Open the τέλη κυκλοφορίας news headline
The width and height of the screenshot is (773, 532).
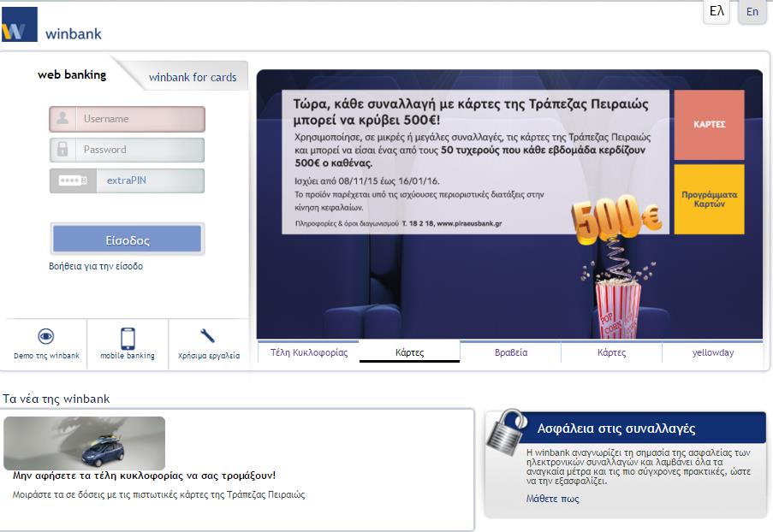(x=144, y=476)
